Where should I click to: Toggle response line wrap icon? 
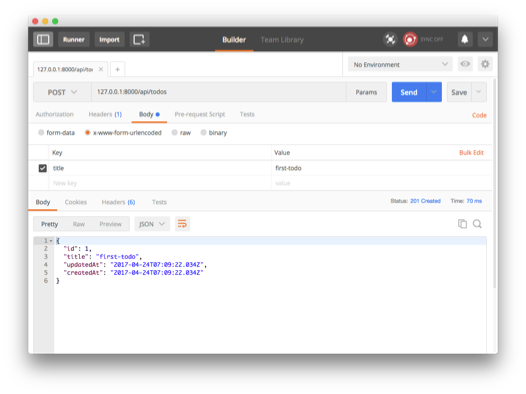(182, 224)
